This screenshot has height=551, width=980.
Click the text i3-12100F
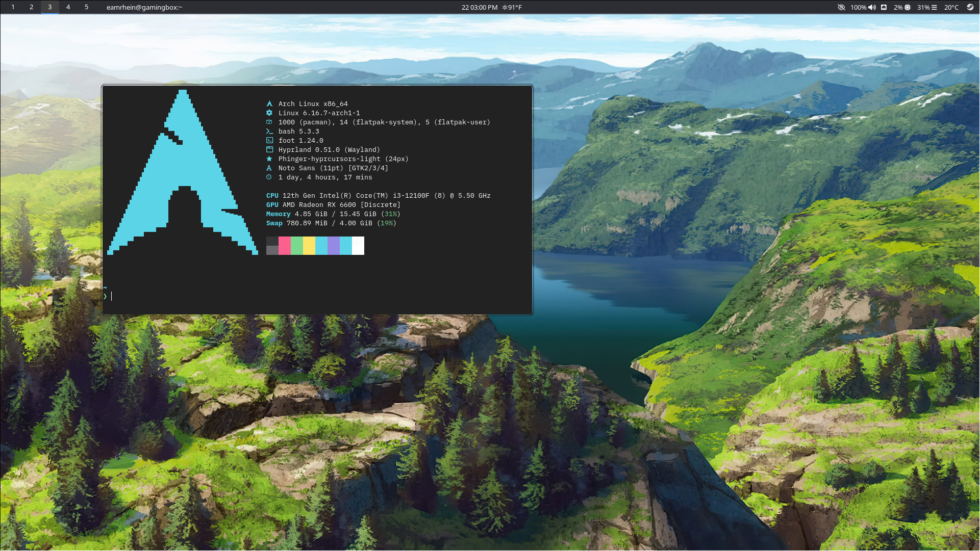411,196
